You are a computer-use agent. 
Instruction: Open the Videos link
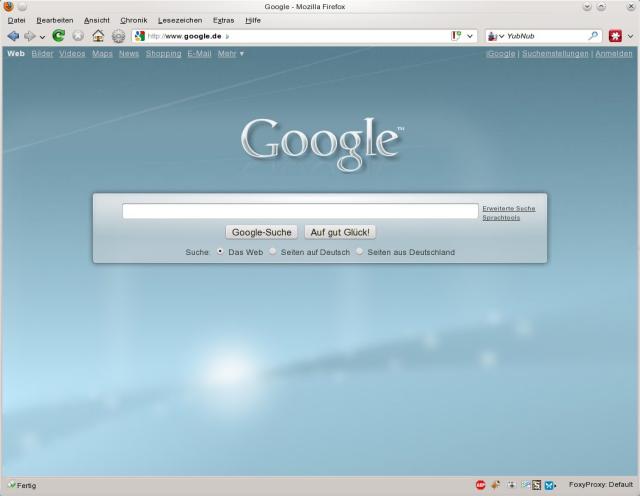(x=72, y=53)
